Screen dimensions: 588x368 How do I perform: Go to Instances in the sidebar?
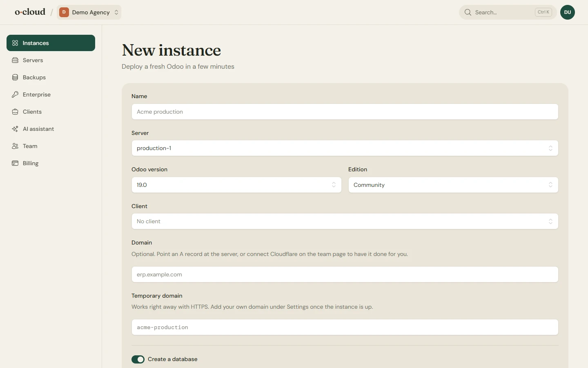[x=51, y=43]
